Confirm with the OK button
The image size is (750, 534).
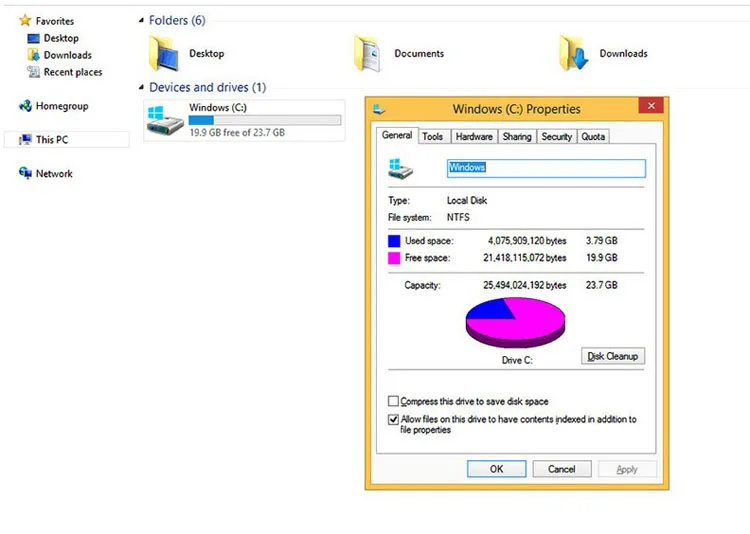pos(496,469)
